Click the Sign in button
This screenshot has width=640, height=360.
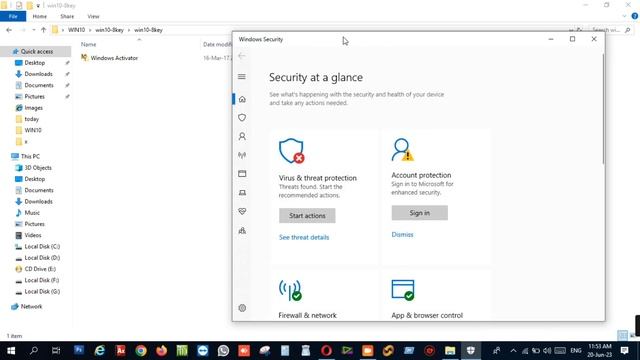(420, 213)
